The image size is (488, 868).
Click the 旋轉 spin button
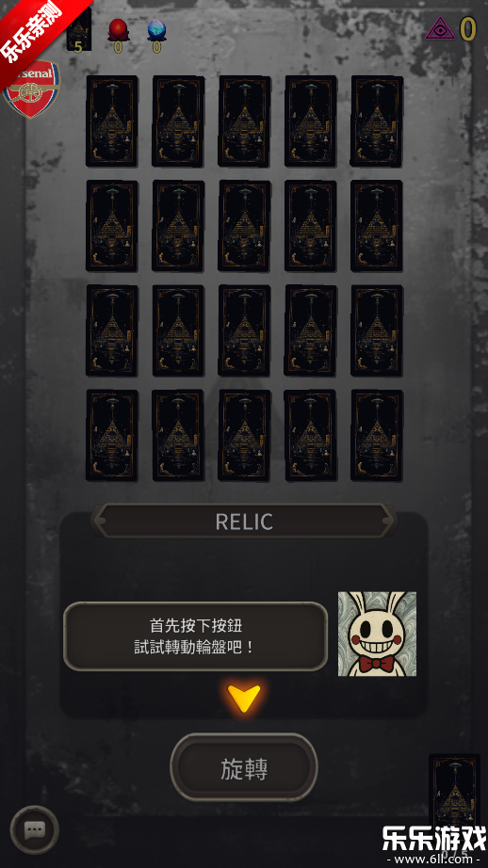click(244, 768)
